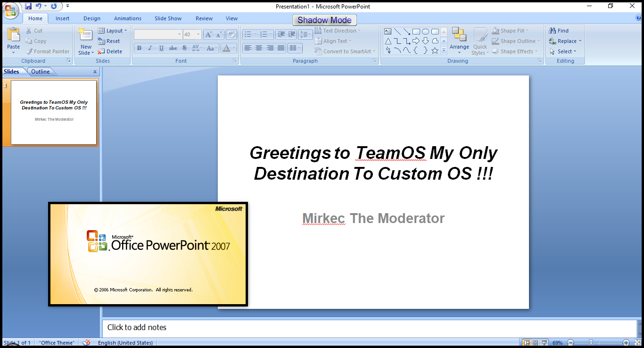The width and height of the screenshot is (644, 348).
Task: Toggle Strikethrough formatting
Action: pos(173,48)
